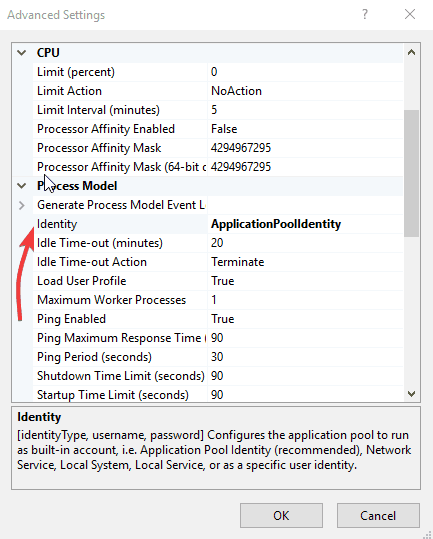Click scrollbar down arrow
Image resolution: width=433 pixels, height=539 pixels.
coord(411,394)
